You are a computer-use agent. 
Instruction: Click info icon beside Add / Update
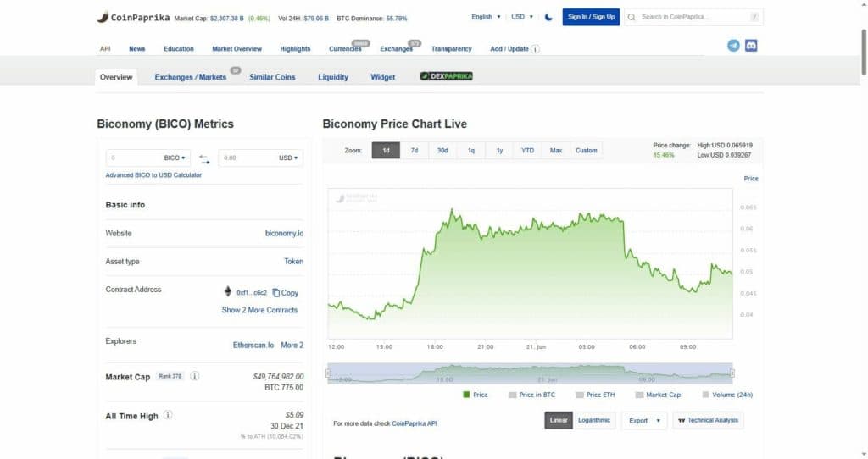(x=536, y=48)
